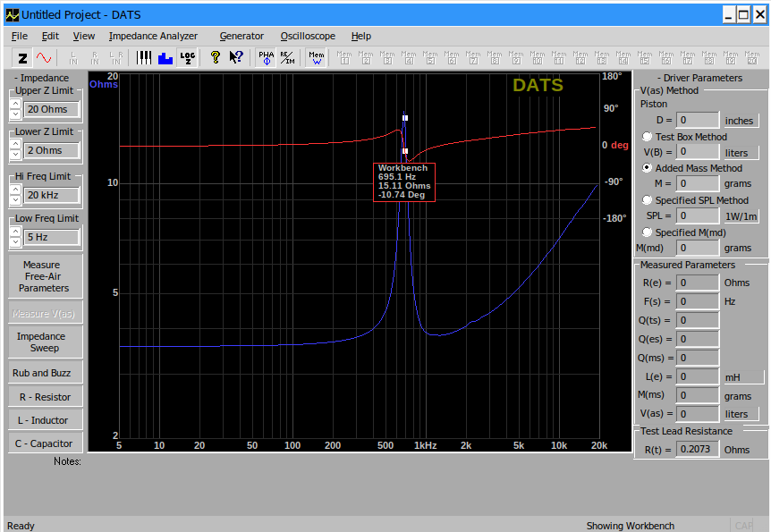Toggle the PHA phase display icon
771x532 pixels.
tap(266, 58)
